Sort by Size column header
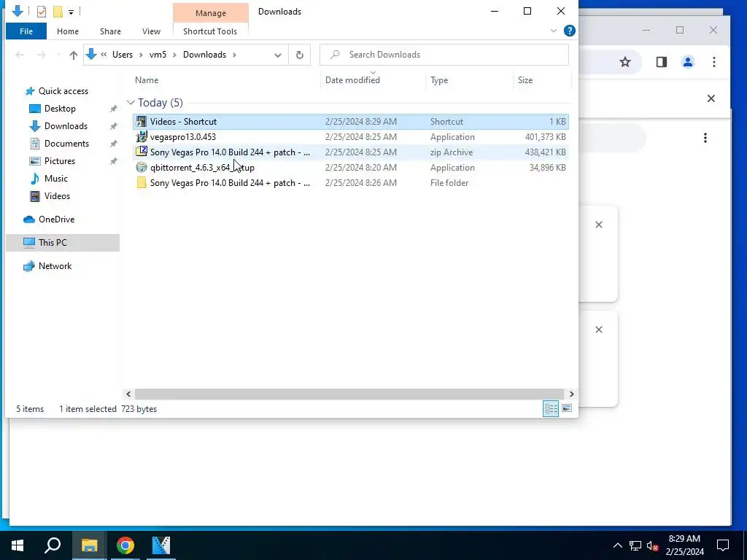This screenshot has width=747, height=560. [525, 80]
